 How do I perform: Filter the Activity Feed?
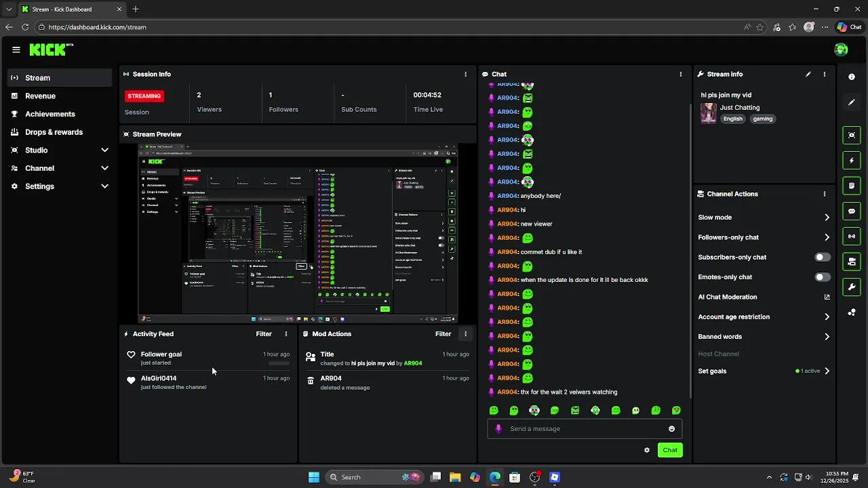(x=264, y=334)
